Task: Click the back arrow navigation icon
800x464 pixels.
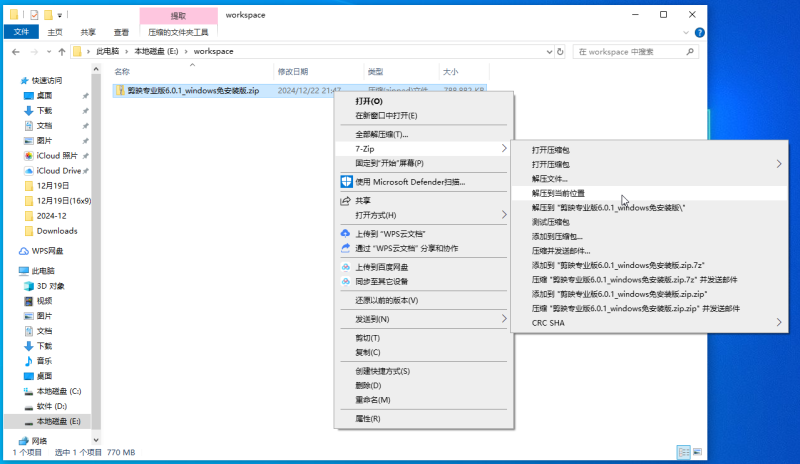Action: tap(14, 51)
